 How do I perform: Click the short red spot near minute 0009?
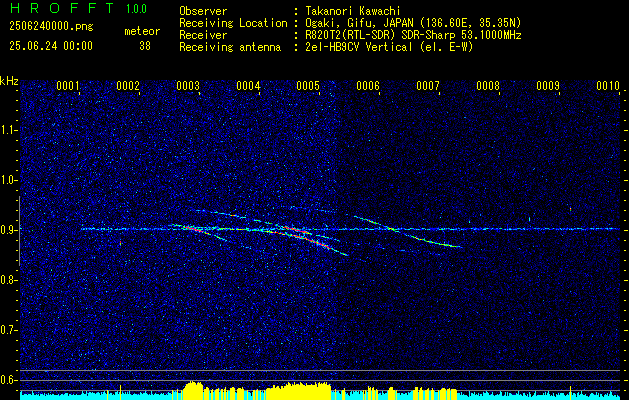[570, 209]
